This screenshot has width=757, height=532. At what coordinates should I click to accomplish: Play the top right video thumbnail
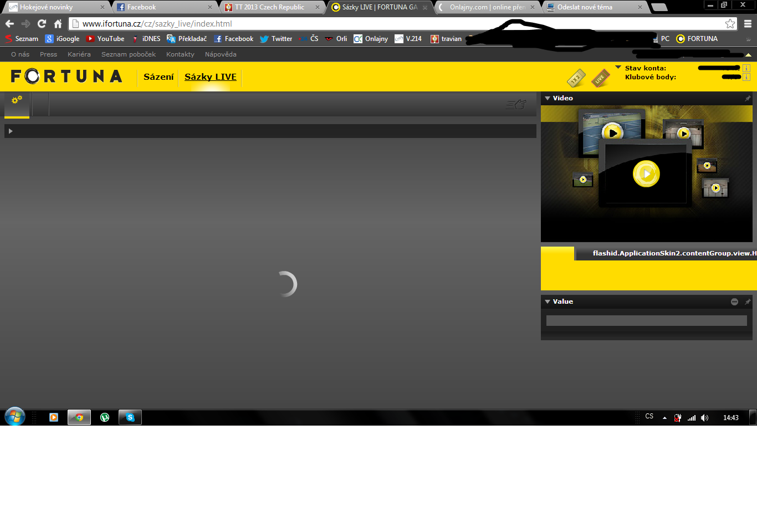(684, 133)
